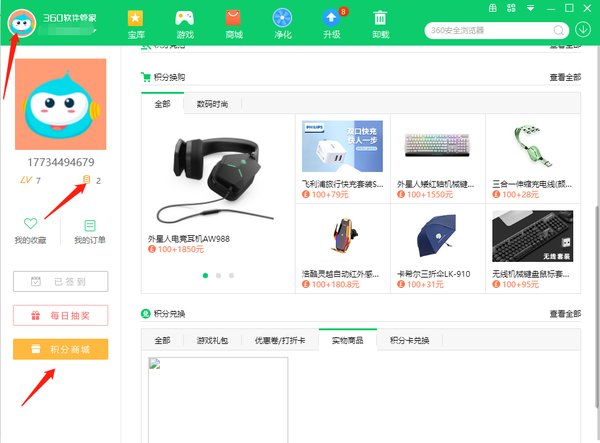
Task: Open the download manager arrow icon
Action: click(583, 29)
